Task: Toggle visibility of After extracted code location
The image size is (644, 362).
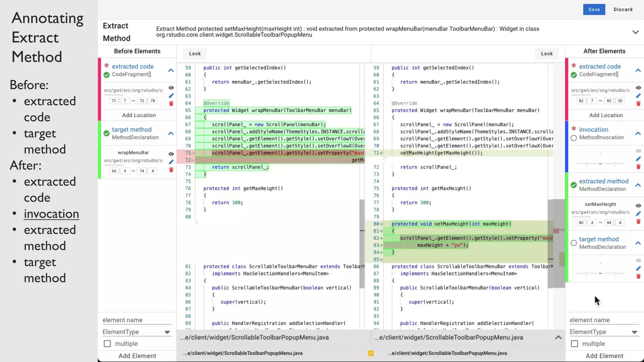Action: [638, 88]
